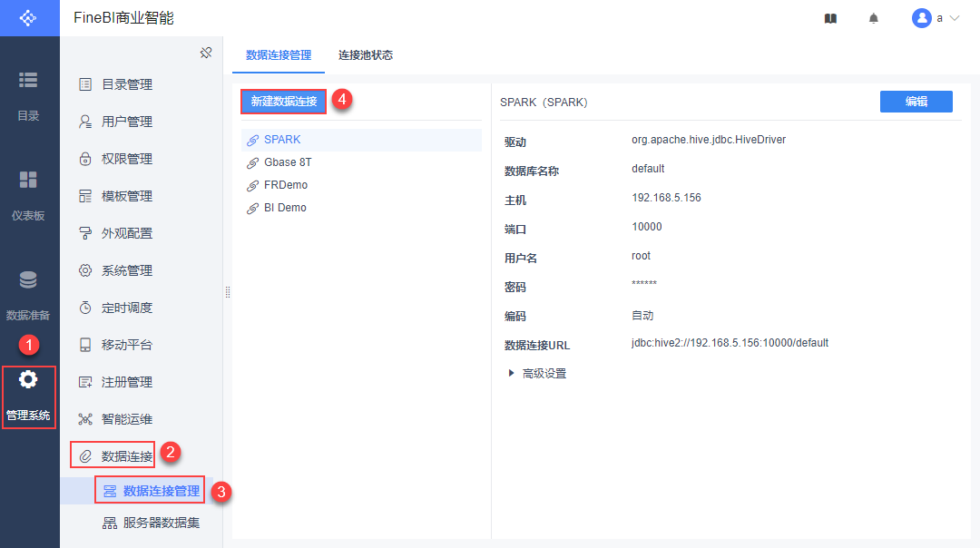Click the 定时调度 clock icon

tap(85, 308)
